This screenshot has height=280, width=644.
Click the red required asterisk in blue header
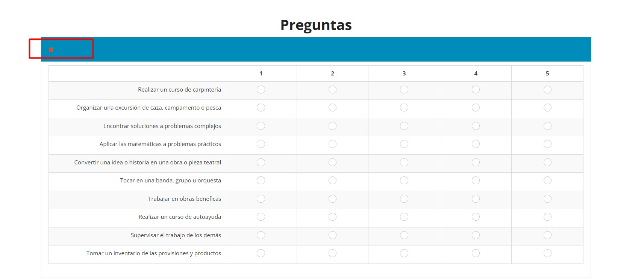[x=51, y=50]
